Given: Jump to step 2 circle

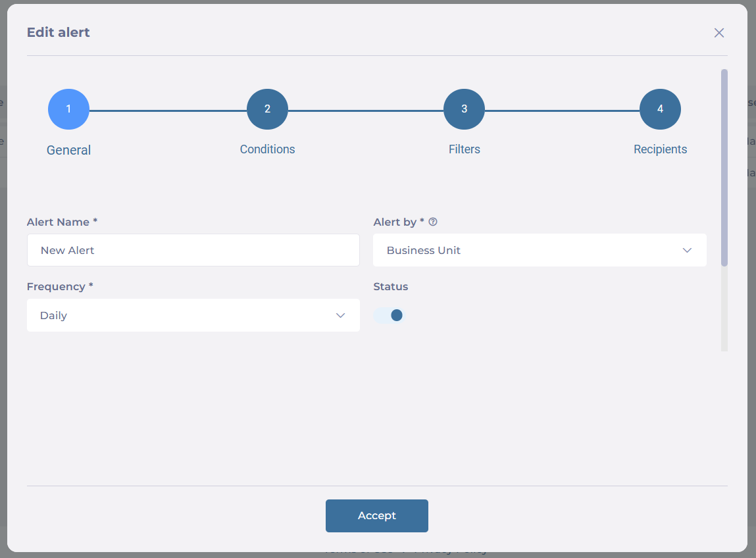Looking at the screenshot, I should [267, 109].
